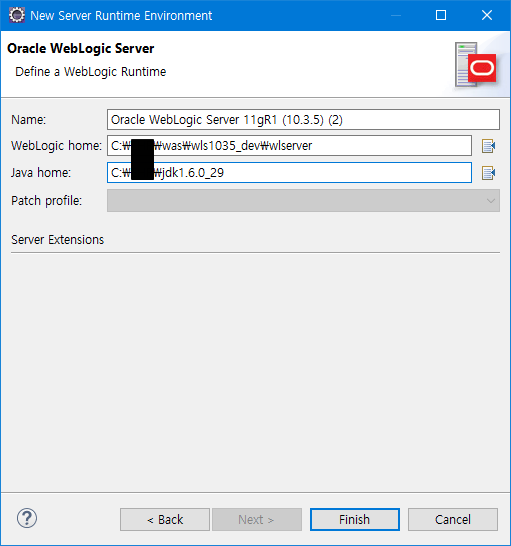Cancel the New Server Runtime dialog
This screenshot has height=546, width=511.
(x=453, y=520)
